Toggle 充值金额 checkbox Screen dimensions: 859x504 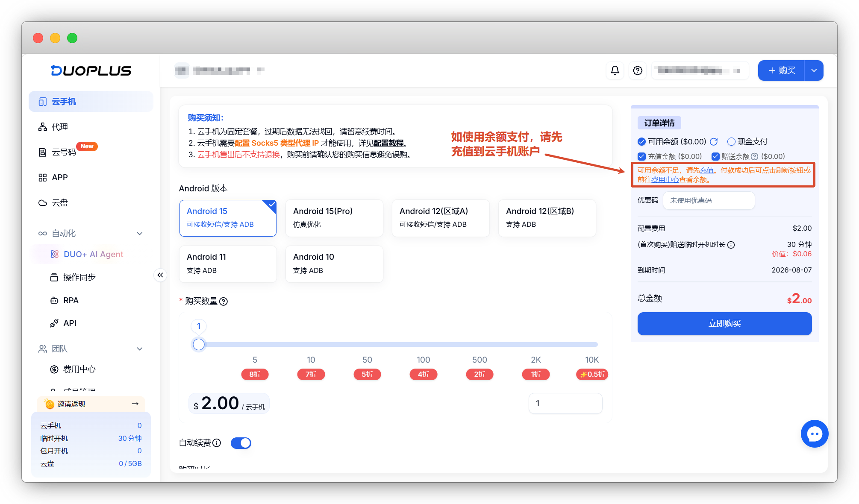(641, 157)
